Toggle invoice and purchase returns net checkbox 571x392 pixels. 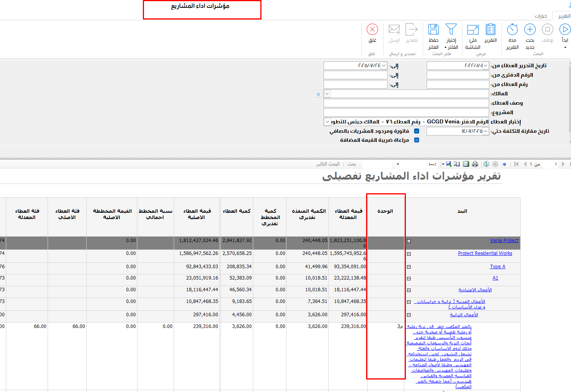pos(417,131)
